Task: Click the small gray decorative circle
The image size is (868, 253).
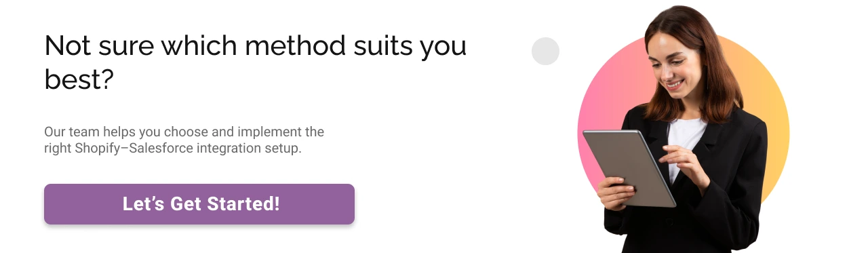Action: click(545, 51)
